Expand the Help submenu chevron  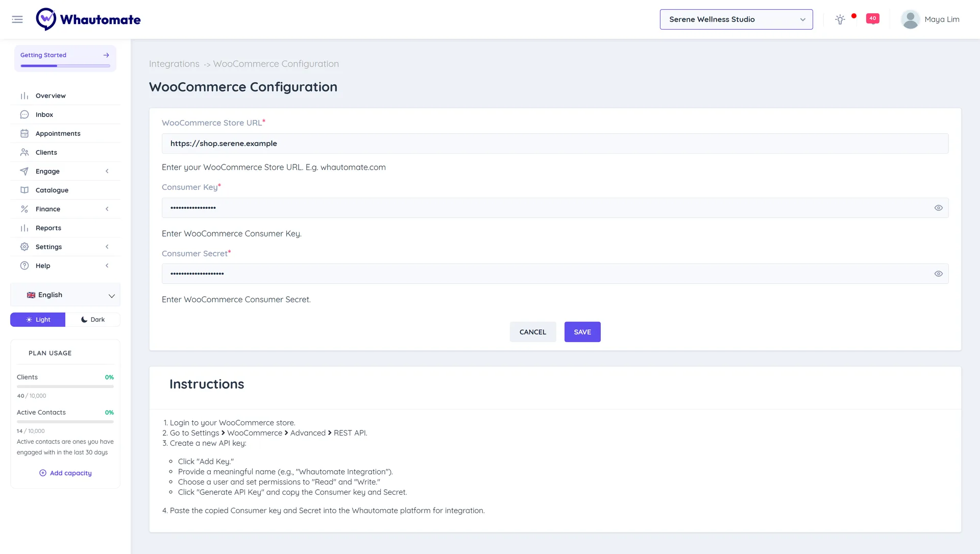pos(107,266)
